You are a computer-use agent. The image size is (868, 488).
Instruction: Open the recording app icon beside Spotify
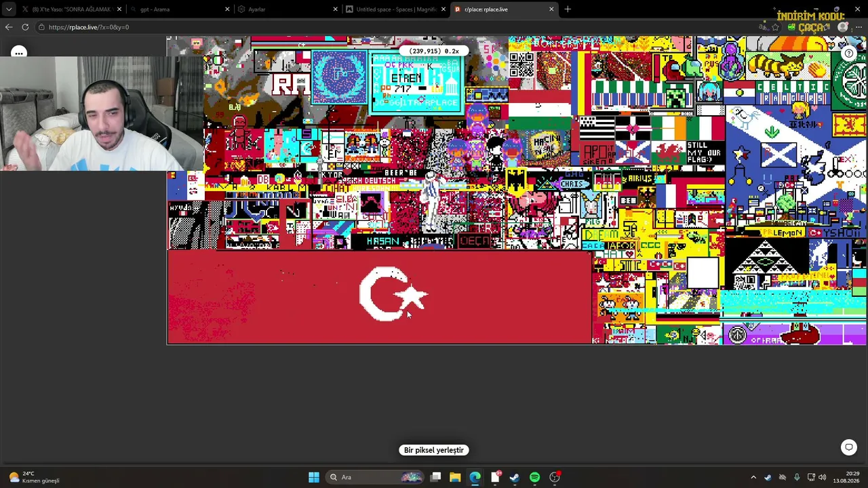[555, 477]
